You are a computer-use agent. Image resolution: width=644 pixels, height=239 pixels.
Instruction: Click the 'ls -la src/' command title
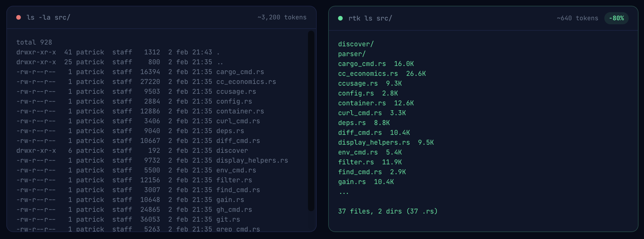coord(48,17)
